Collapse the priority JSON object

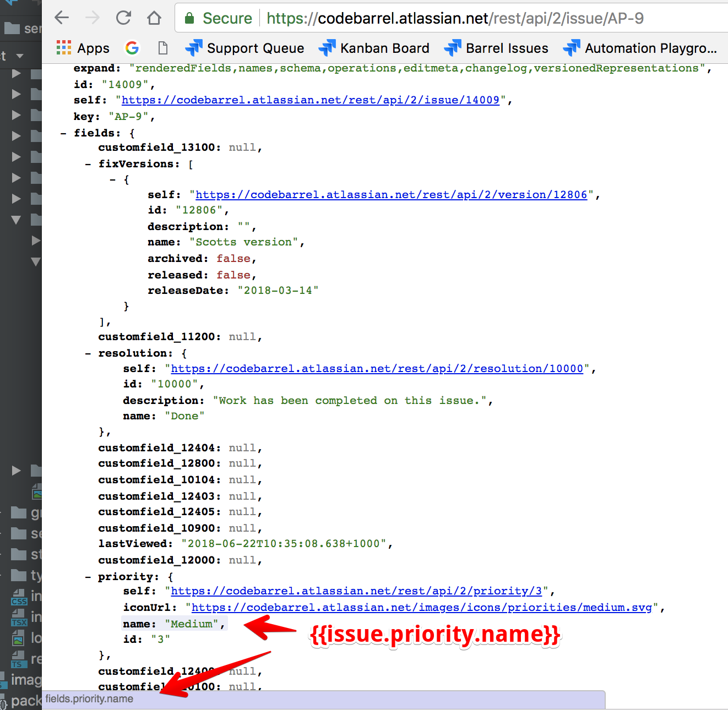88,577
